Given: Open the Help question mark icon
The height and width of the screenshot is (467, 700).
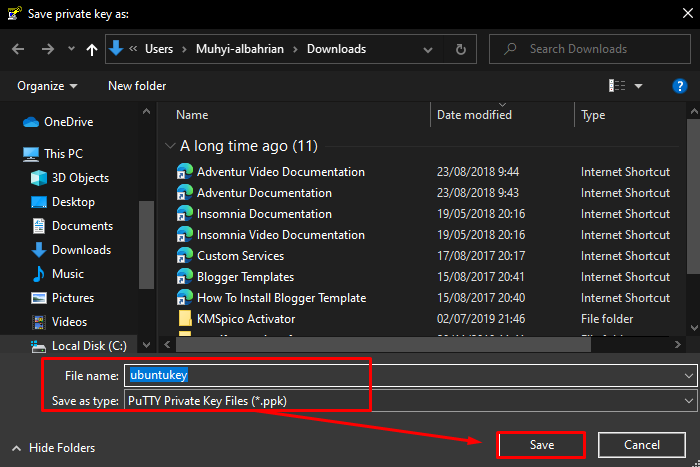Looking at the screenshot, I should 680,86.
